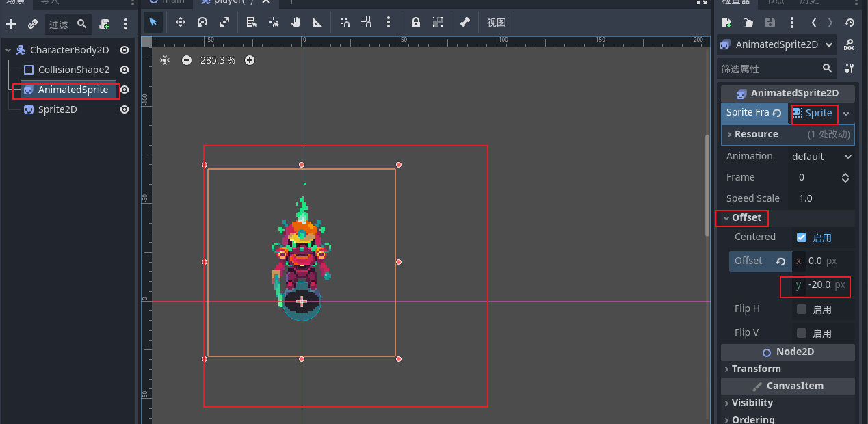Image resolution: width=868 pixels, height=424 pixels.
Task: Add a new child node with plus icon
Action: pos(10,24)
